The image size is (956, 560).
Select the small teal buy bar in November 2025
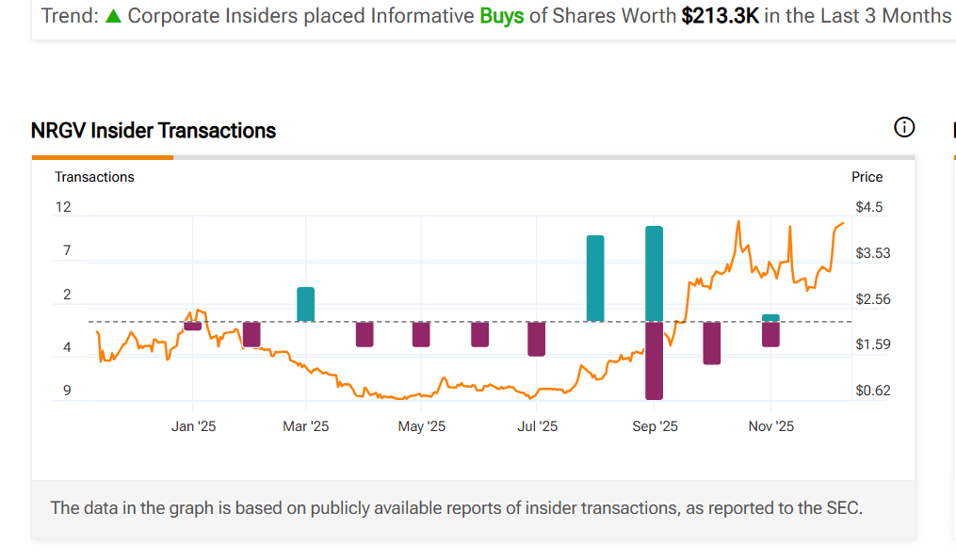coord(770,318)
